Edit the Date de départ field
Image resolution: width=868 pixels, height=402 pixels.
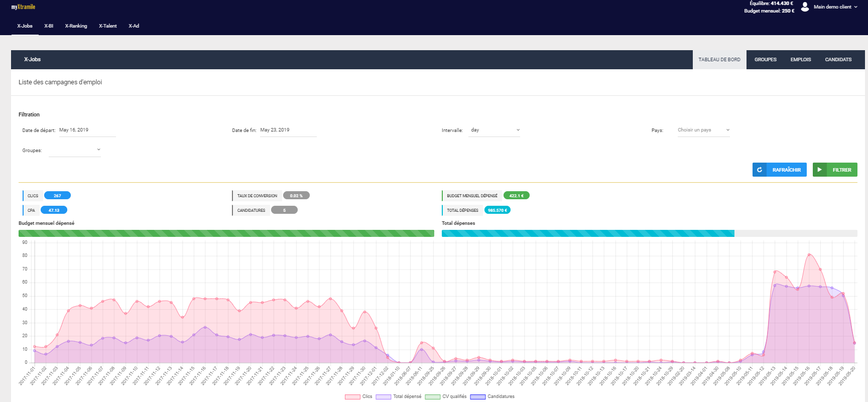click(87, 130)
